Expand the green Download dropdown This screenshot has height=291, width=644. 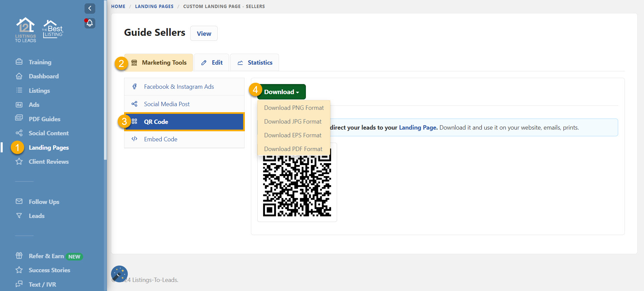point(281,92)
